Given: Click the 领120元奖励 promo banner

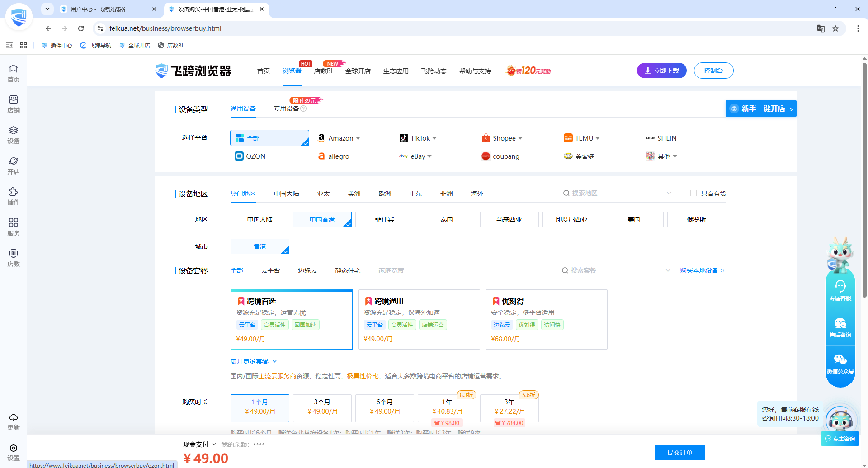Looking at the screenshot, I should (528, 71).
